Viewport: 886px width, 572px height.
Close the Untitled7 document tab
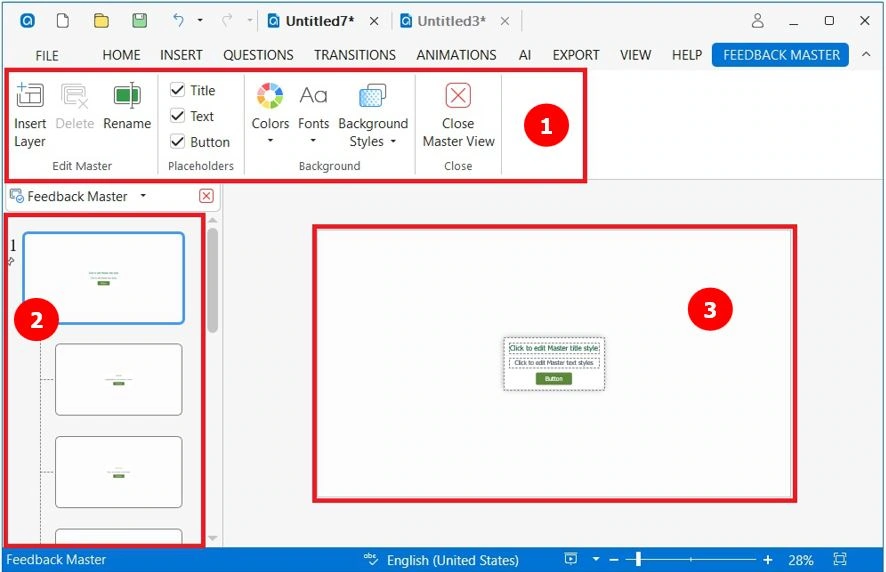pyautogui.click(x=374, y=21)
